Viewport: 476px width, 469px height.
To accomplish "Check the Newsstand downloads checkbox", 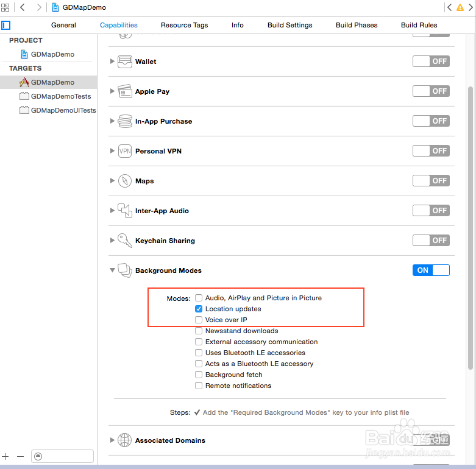I will [x=199, y=331].
